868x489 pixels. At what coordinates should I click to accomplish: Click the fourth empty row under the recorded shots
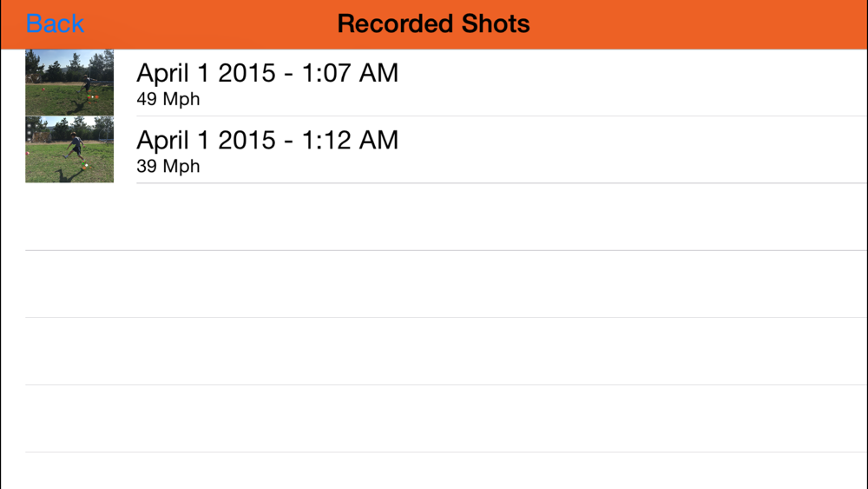pyautogui.click(x=434, y=418)
